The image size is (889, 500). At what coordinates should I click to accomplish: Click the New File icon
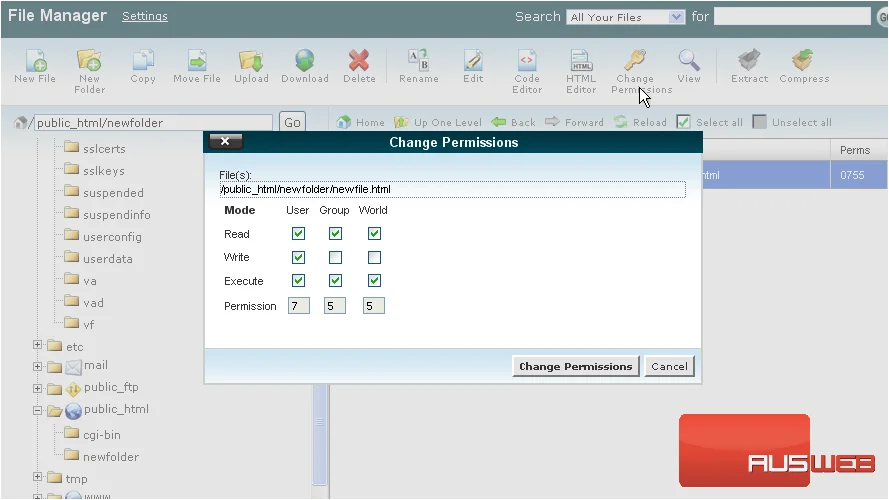[x=36, y=61]
